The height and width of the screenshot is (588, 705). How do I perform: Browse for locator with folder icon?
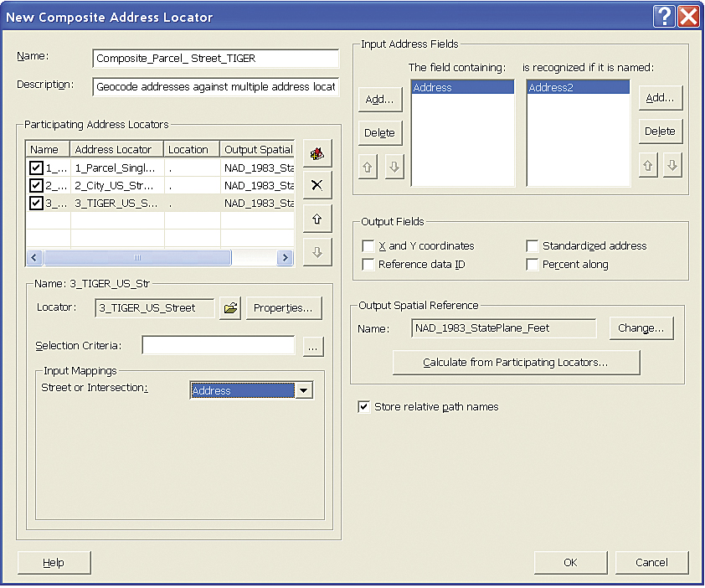pyautogui.click(x=230, y=307)
